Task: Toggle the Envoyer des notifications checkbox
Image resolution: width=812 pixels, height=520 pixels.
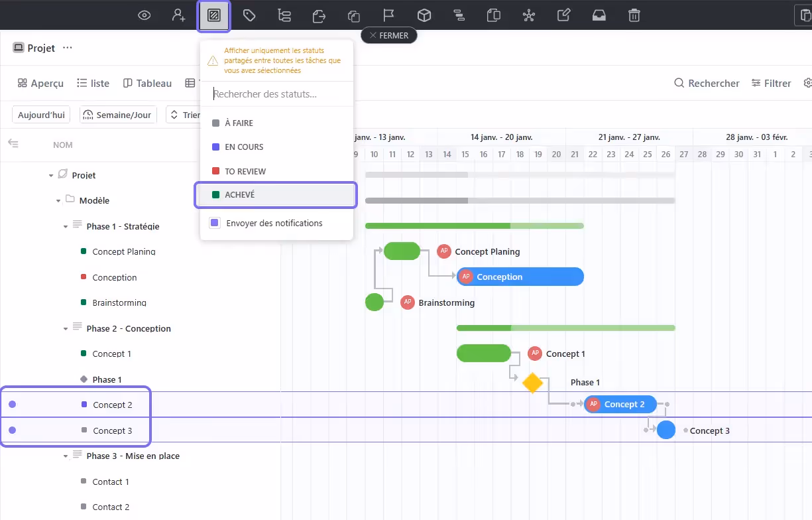Action: [x=214, y=223]
